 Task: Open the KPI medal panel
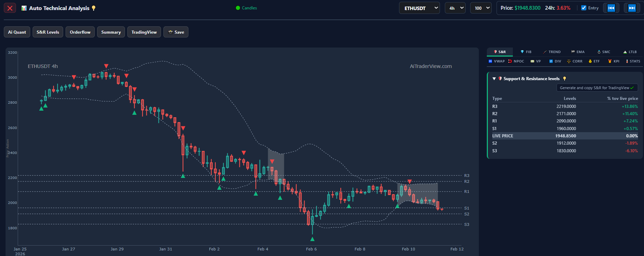click(613, 61)
